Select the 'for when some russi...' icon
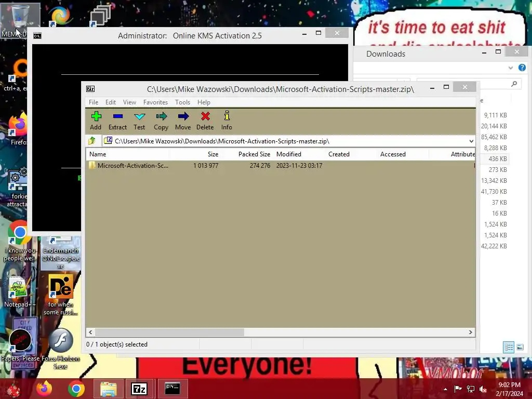Viewport: 532px width, 399px height. point(60,295)
